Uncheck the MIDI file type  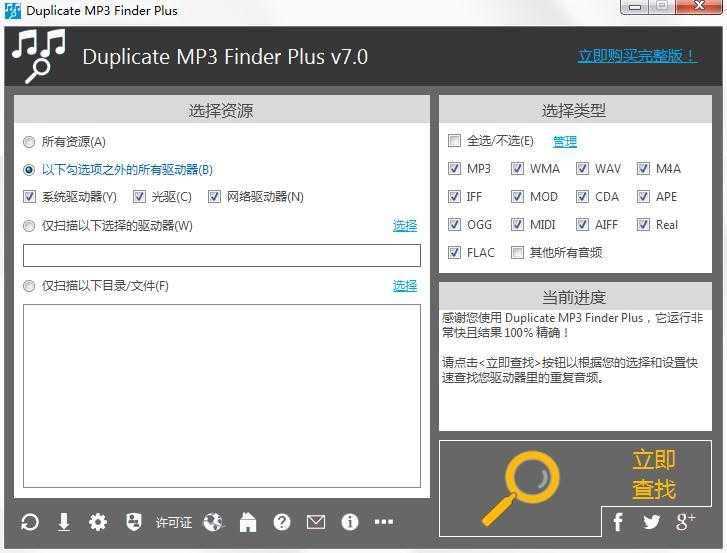[x=517, y=225]
